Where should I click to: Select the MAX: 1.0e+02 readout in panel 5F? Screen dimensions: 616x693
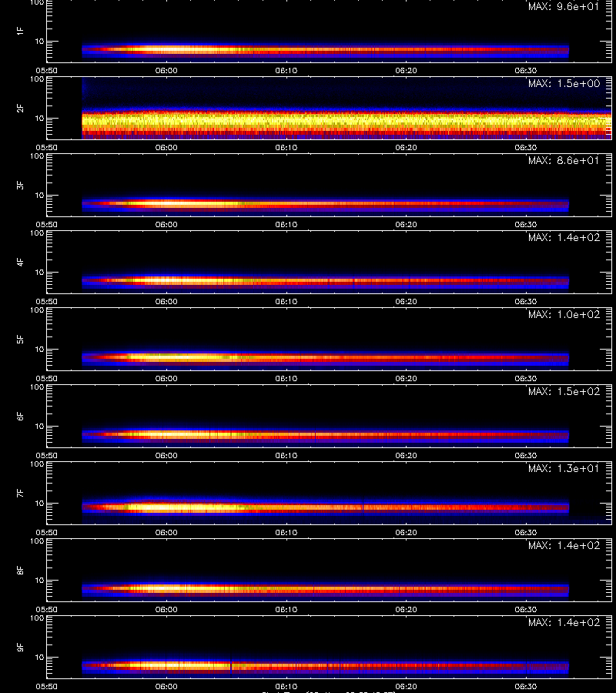tap(564, 314)
